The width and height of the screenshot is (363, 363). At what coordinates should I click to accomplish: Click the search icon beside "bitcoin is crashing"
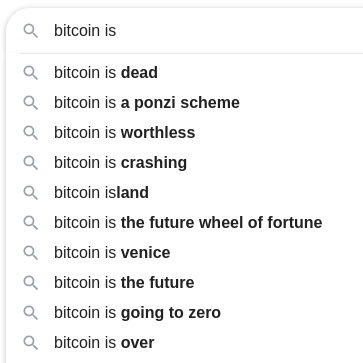[x=31, y=163]
